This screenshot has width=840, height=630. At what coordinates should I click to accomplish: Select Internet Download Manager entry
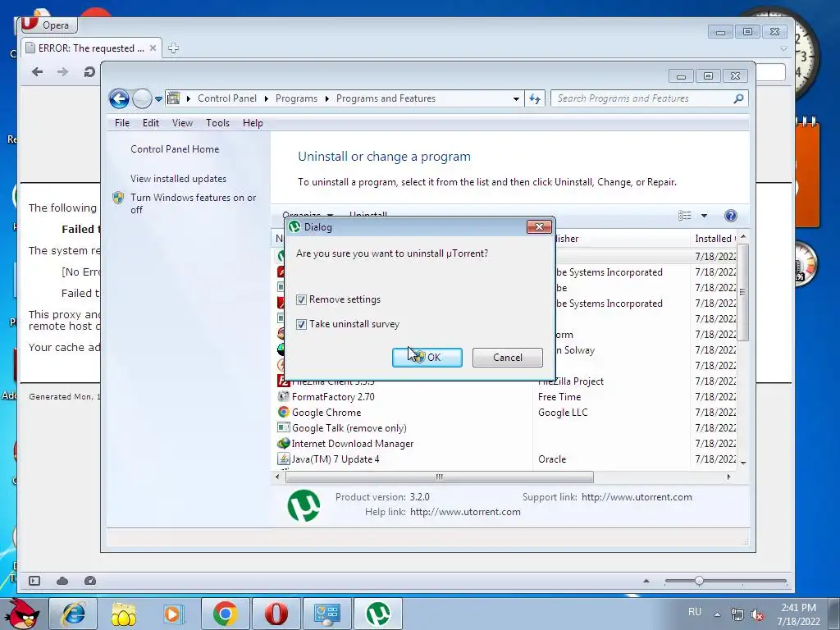click(x=352, y=444)
